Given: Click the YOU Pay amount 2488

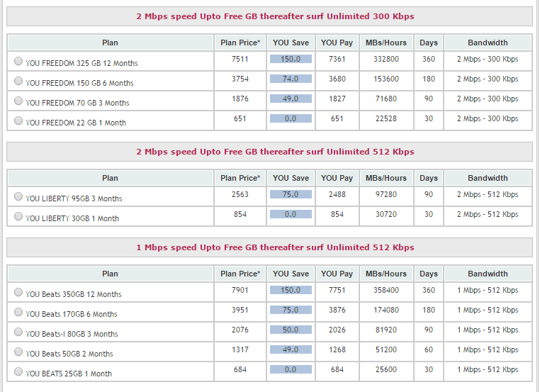Looking at the screenshot, I should (x=337, y=194).
